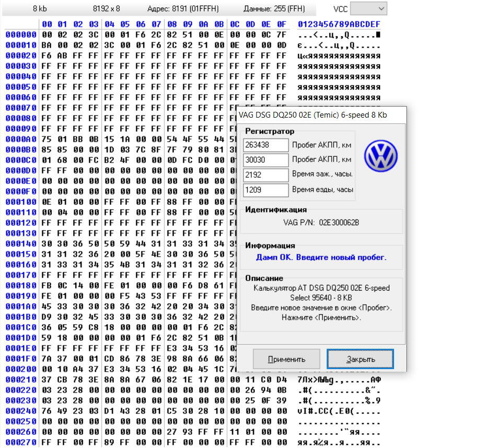Click byte 4B in row 000160

point(125,265)
